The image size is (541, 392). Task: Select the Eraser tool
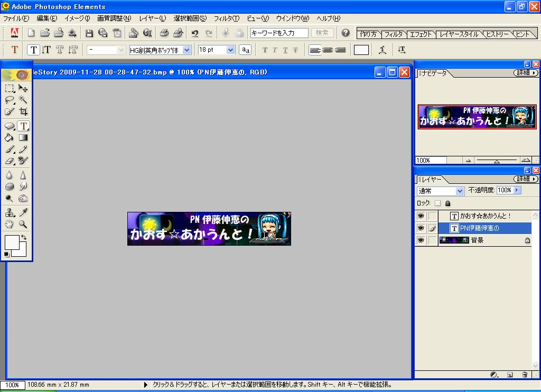click(10, 161)
